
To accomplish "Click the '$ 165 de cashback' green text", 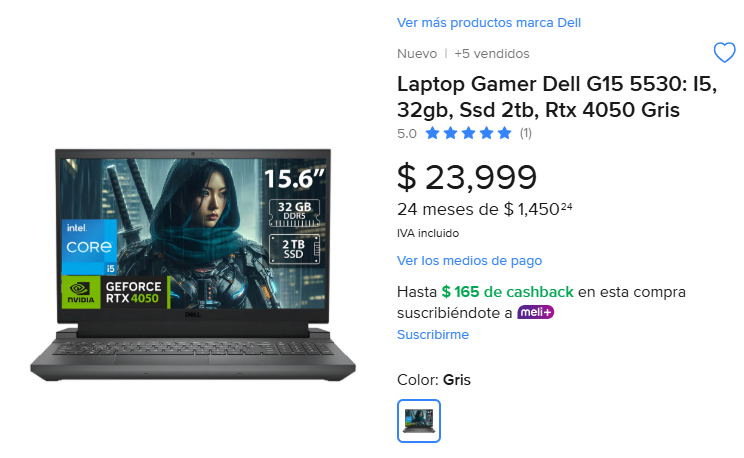I will pos(507,291).
